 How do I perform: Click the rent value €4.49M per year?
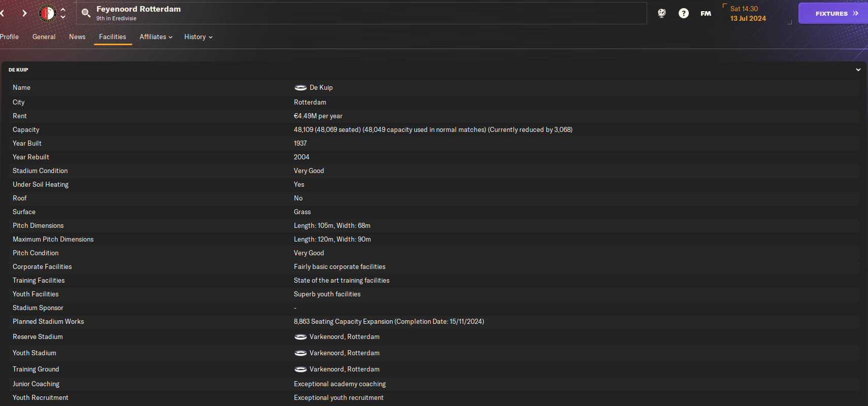(x=318, y=116)
